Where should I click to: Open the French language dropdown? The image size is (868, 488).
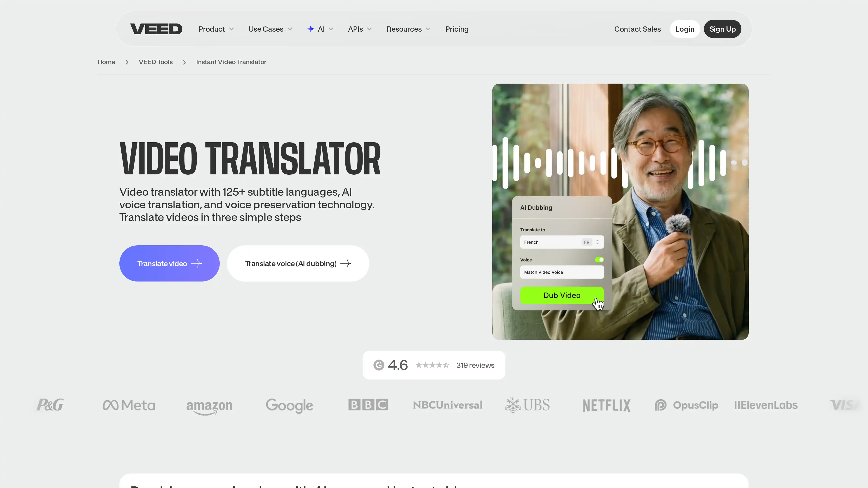click(562, 242)
